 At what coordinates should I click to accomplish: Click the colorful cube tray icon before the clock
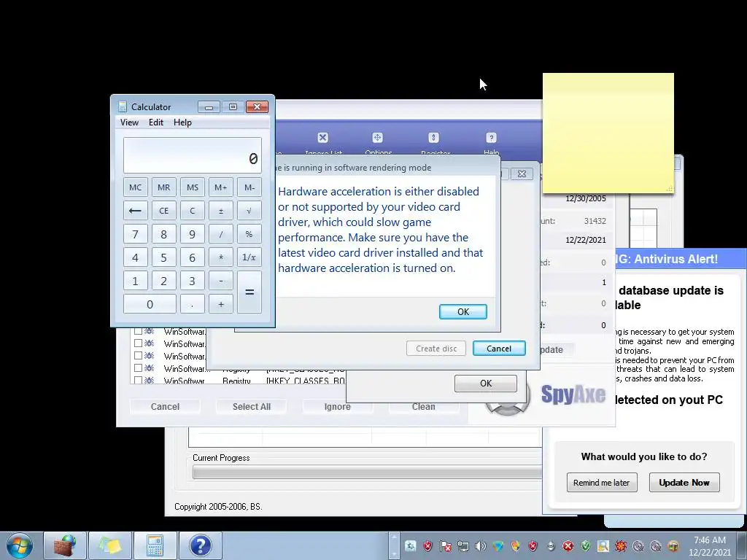(673, 546)
